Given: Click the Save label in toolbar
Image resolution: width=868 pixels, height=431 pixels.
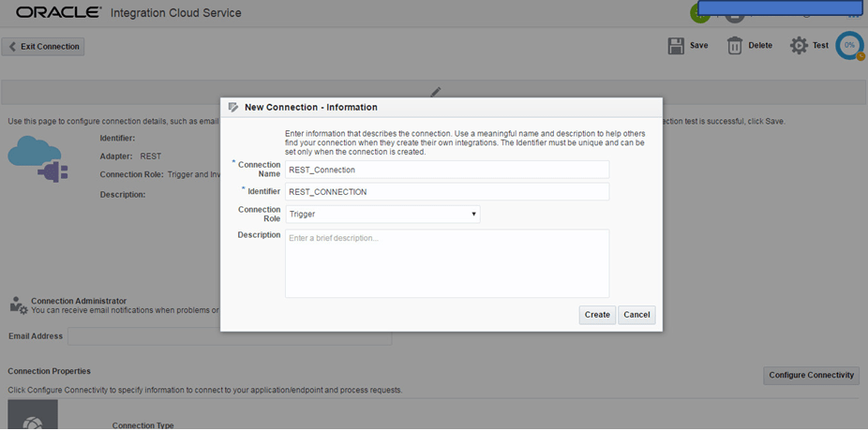Looking at the screenshot, I should pyautogui.click(x=698, y=45).
